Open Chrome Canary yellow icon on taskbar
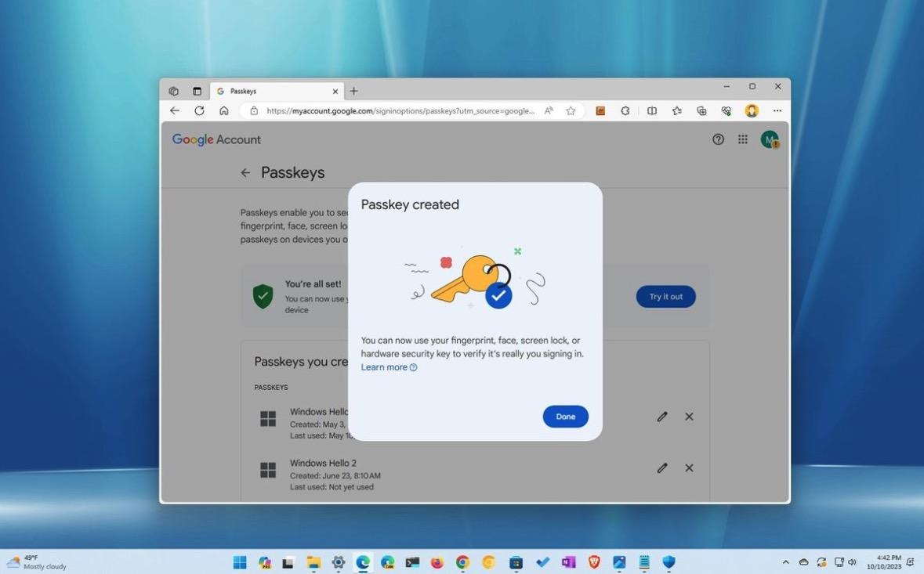The height and width of the screenshot is (574, 924). (x=488, y=562)
